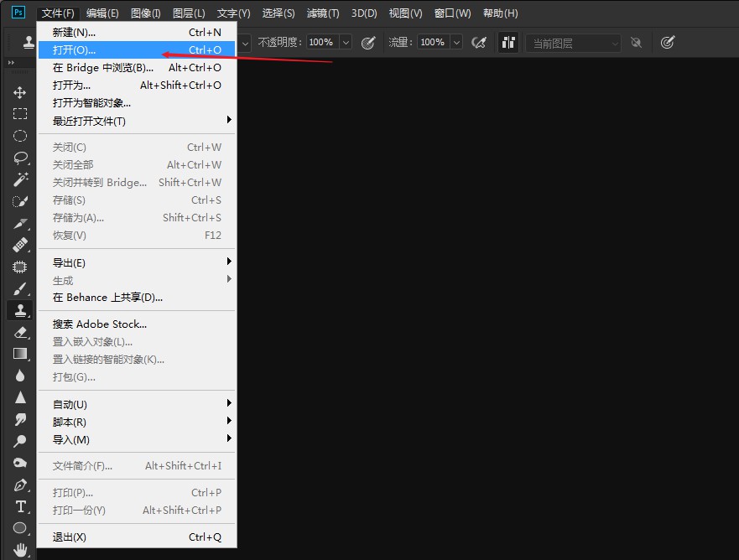Choose 在 Behance 上共享(D)...
The image size is (739, 560).
pyautogui.click(x=137, y=298)
